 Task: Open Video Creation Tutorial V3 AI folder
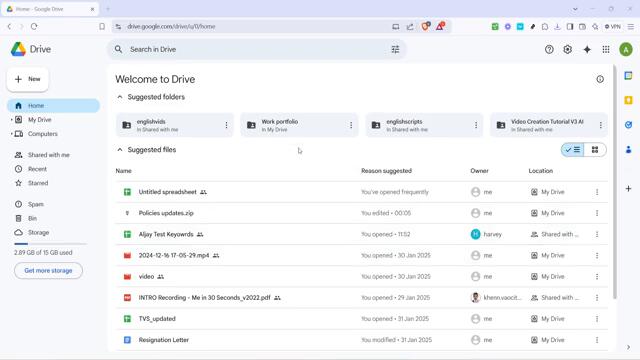pos(549,125)
